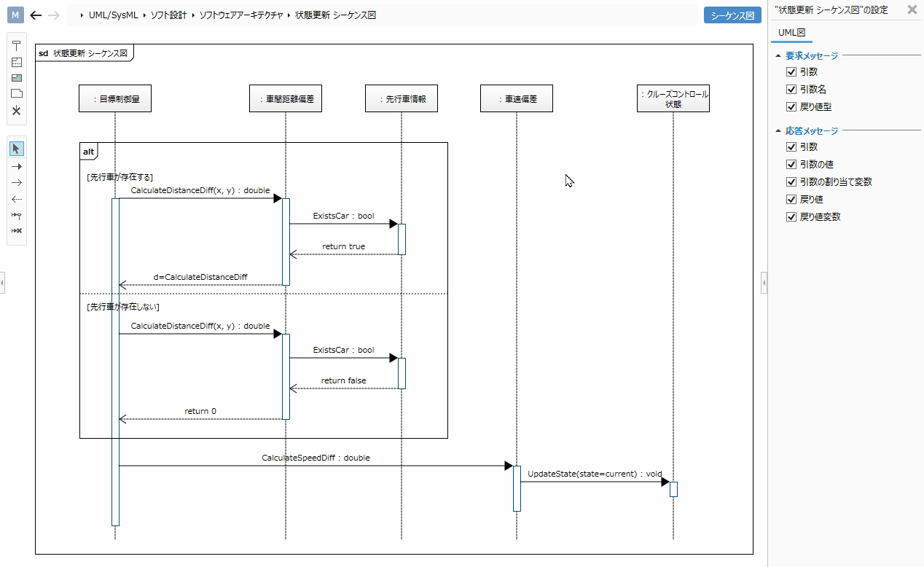
Task: Uncheck the 戻り値 checkbox
Action: [x=791, y=199]
